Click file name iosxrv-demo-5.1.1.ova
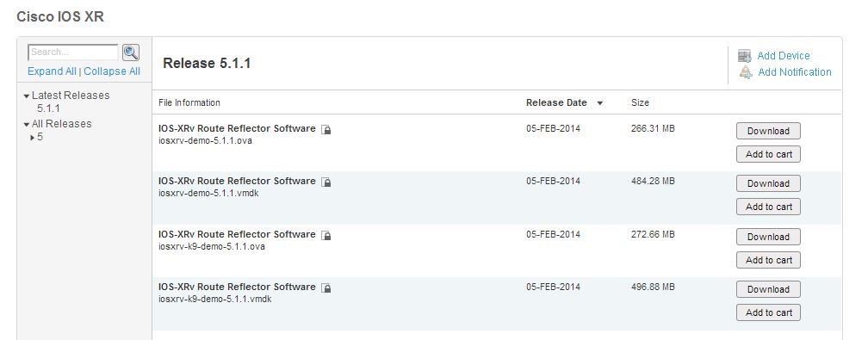 coord(205,140)
